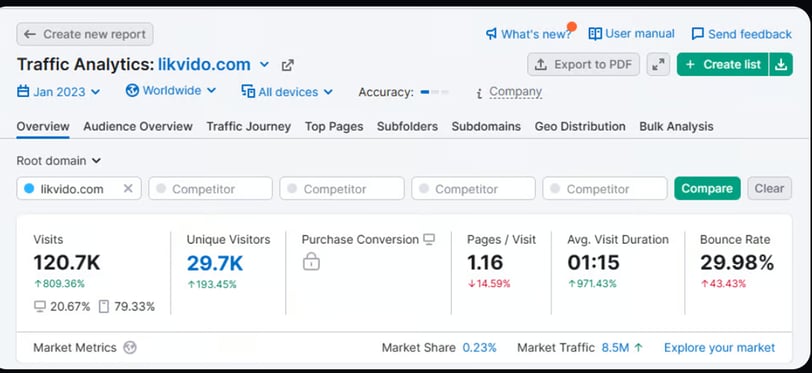This screenshot has width=812, height=373.
Task: Select the Overview tab
Action: click(x=43, y=126)
